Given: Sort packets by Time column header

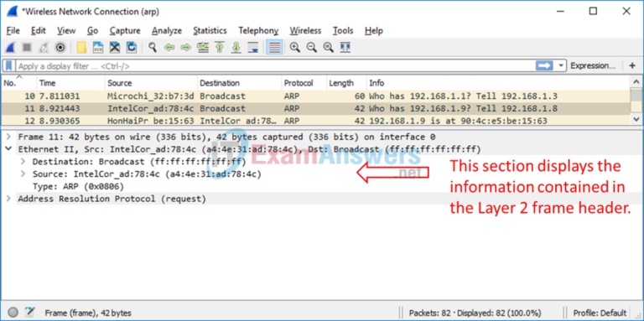Looking at the screenshot, I should coord(70,83).
